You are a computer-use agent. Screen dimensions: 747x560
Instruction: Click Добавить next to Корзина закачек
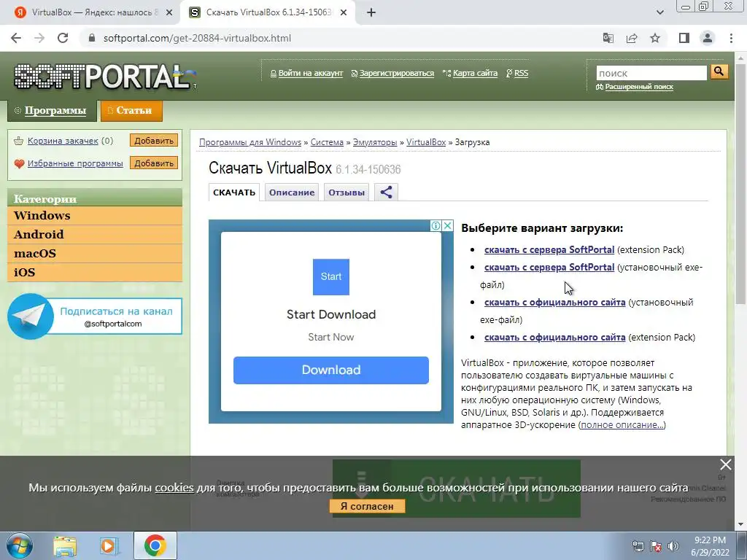tap(153, 141)
